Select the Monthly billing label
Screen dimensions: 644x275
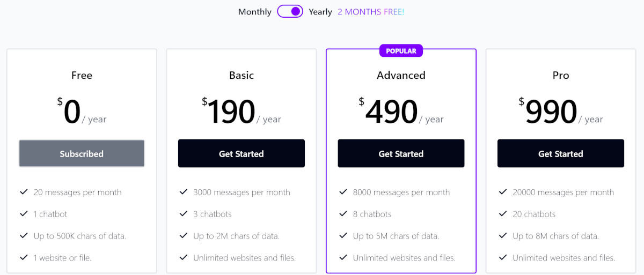pos(255,12)
